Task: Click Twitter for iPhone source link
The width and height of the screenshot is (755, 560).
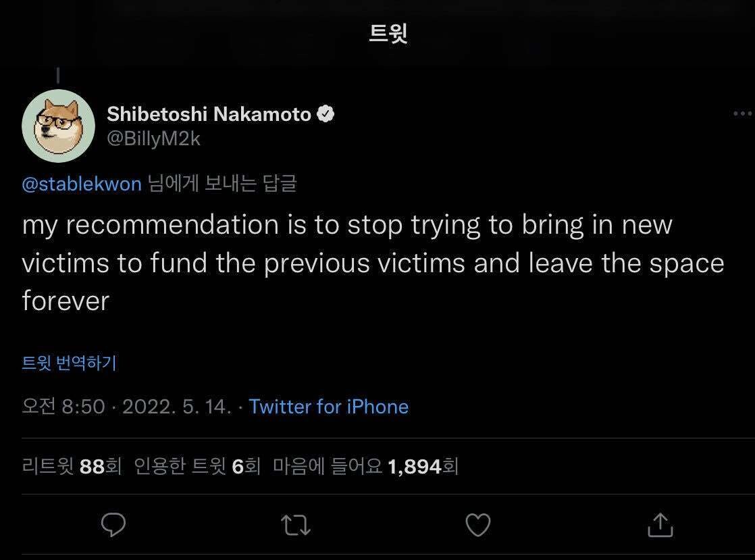Action: pyautogui.click(x=329, y=407)
